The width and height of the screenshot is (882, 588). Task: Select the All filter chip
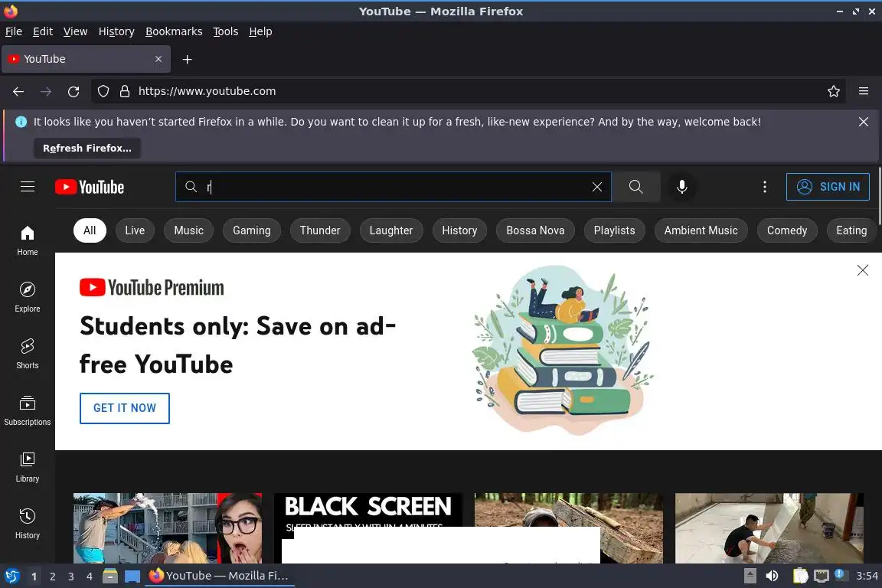(x=90, y=230)
